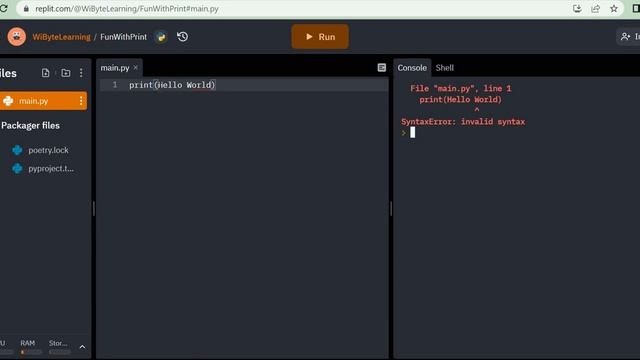
Task: Expand the resources panel chevron
Action: (x=82, y=347)
